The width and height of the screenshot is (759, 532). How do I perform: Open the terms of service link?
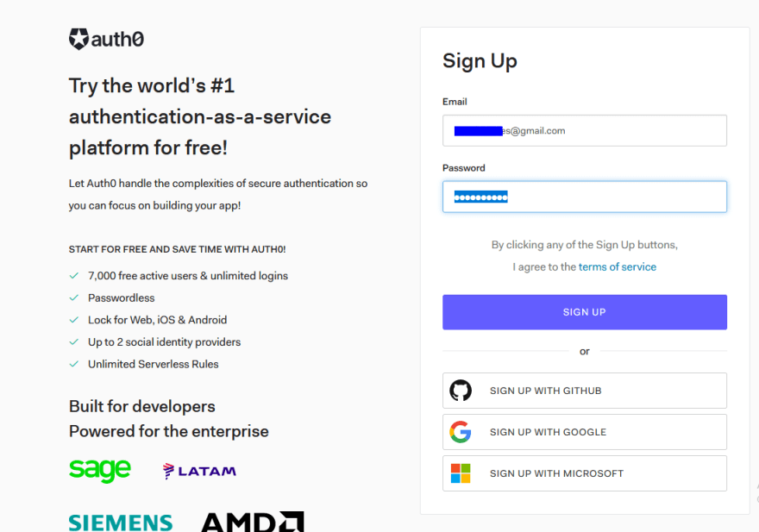[618, 266]
